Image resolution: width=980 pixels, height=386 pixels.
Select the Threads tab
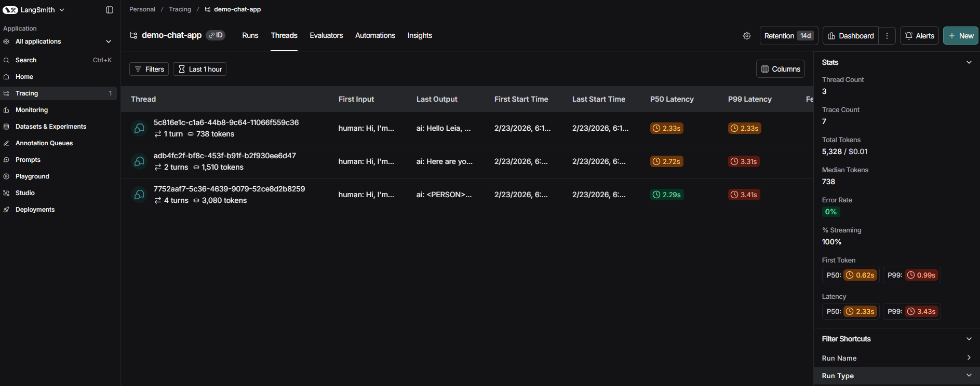pos(284,35)
